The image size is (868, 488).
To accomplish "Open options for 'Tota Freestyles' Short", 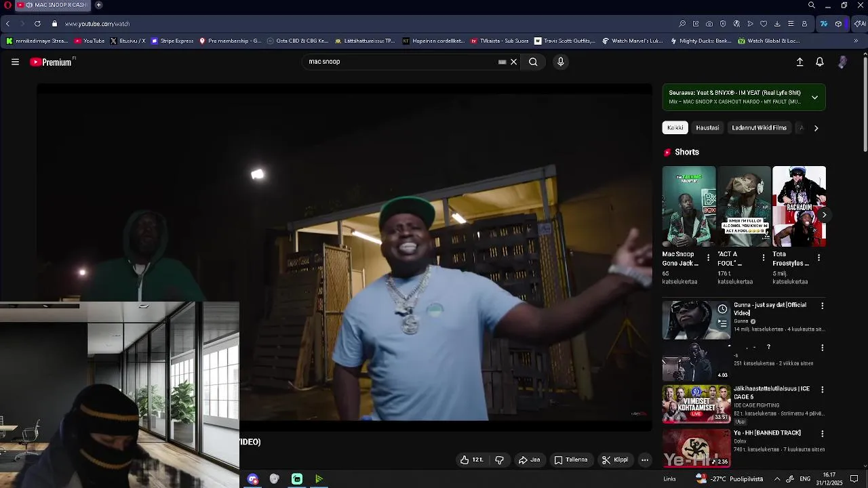I will click(x=818, y=258).
